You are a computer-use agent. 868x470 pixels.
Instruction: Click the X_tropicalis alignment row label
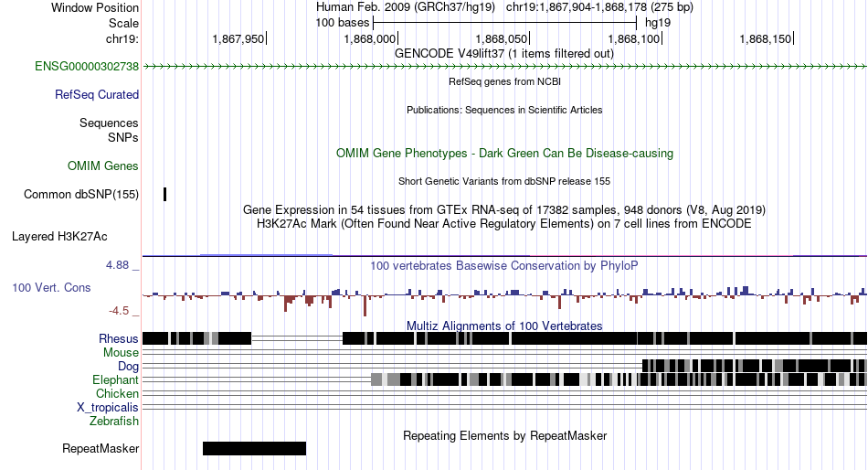tap(108, 408)
